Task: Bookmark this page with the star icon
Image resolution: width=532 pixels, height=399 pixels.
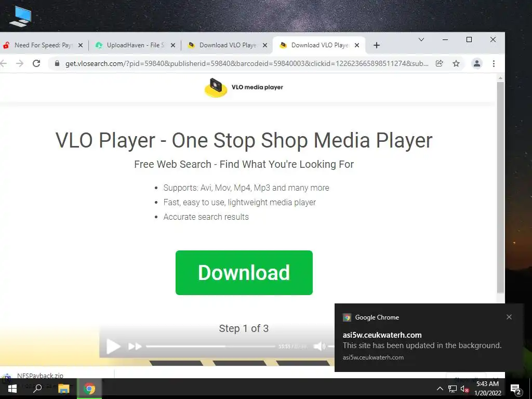Action: click(x=456, y=63)
